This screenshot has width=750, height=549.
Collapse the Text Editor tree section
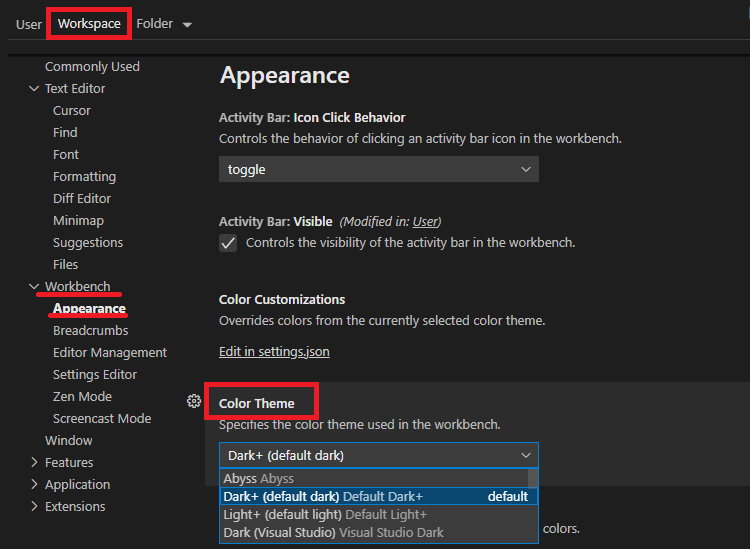(x=35, y=89)
